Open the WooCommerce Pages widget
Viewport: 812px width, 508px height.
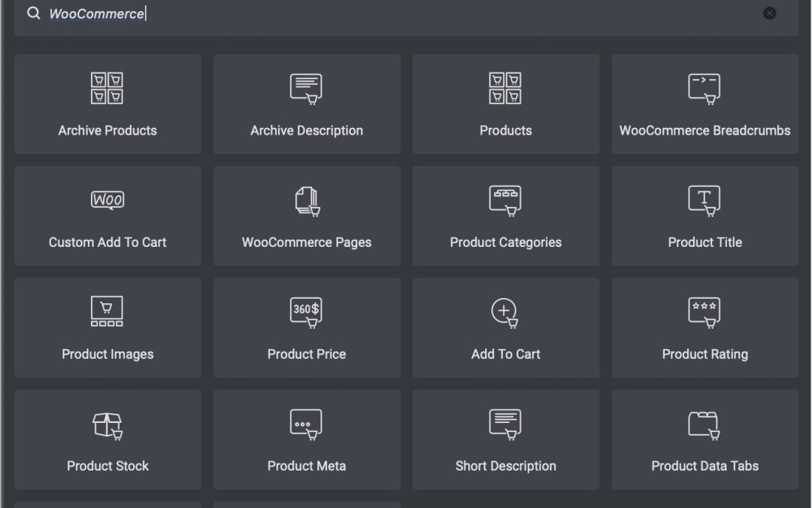click(307, 216)
